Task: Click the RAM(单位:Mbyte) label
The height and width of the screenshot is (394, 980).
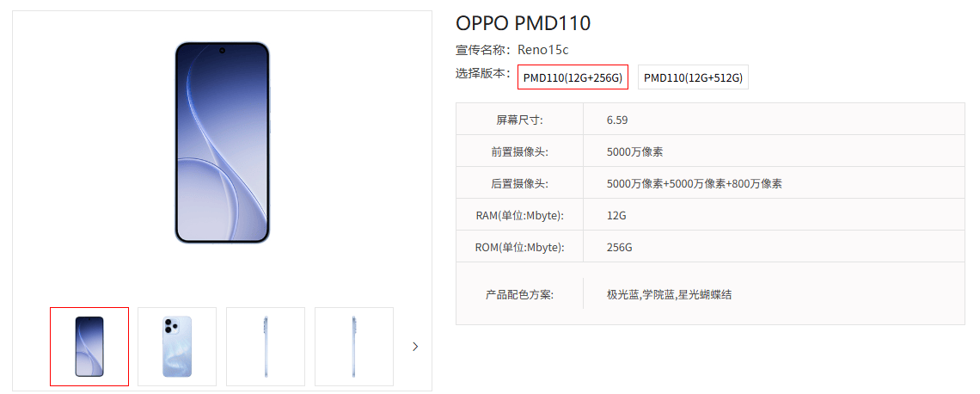Action: (520, 215)
